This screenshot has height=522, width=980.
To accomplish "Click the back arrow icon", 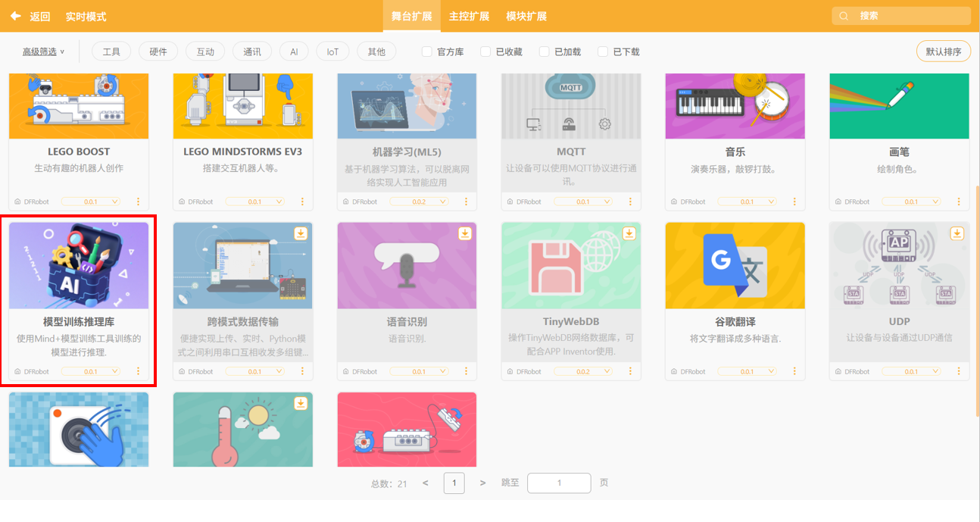I will pos(15,16).
